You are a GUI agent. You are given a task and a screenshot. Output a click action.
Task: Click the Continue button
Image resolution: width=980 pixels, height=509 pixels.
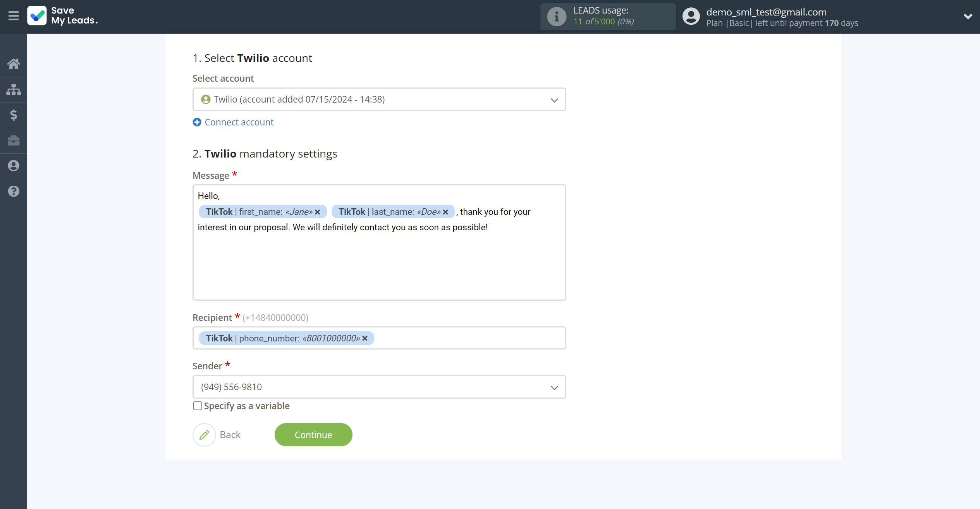(314, 435)
